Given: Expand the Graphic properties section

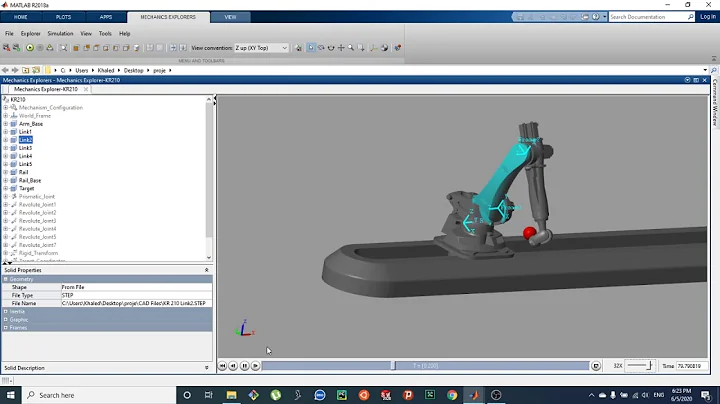Looking at the screenshot, I should coord(6,320).
